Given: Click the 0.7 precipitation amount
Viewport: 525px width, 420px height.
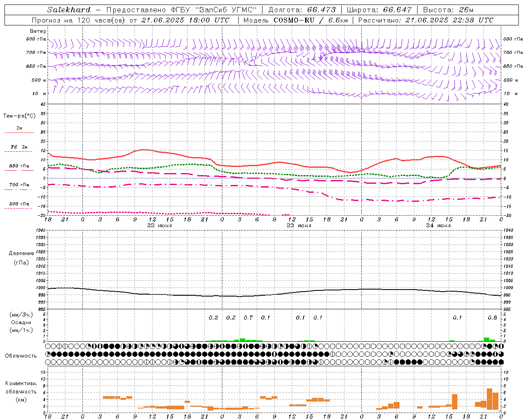Looking at the screenshot, I should [x=248, y=317].
